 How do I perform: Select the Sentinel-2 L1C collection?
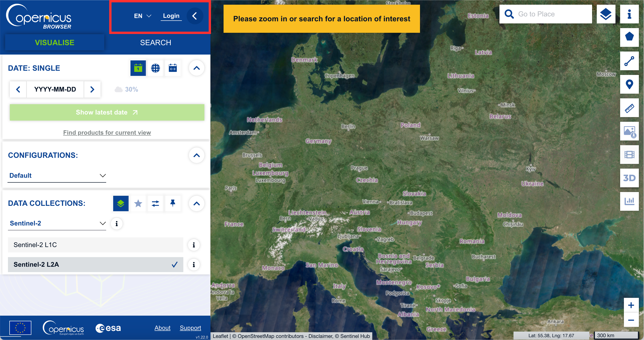coord(95,245)
